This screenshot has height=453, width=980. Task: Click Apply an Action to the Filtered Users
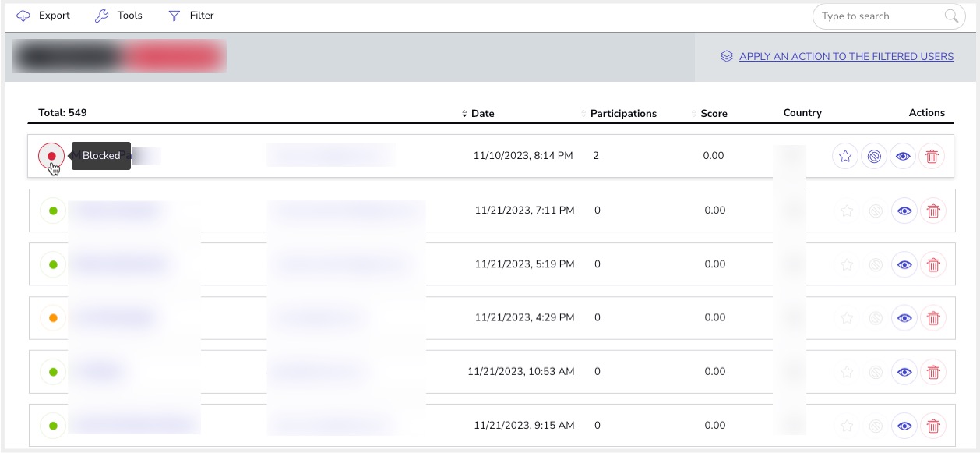[x=846, y=56]
